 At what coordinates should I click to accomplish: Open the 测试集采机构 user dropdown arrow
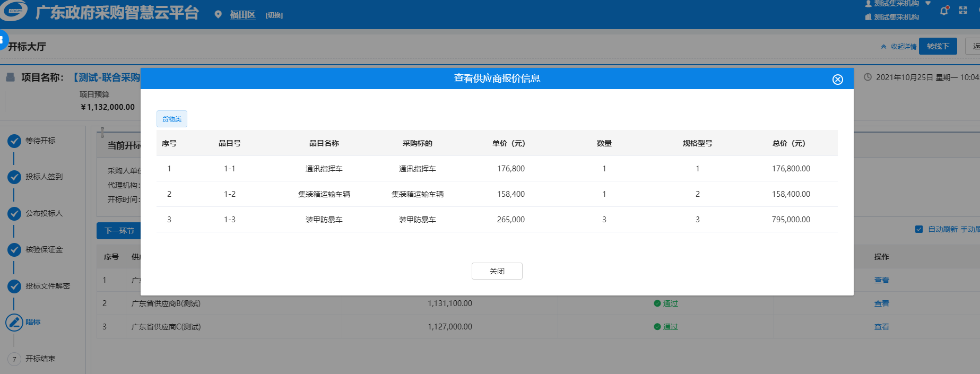pyautogui.click(x=928, y=3)
